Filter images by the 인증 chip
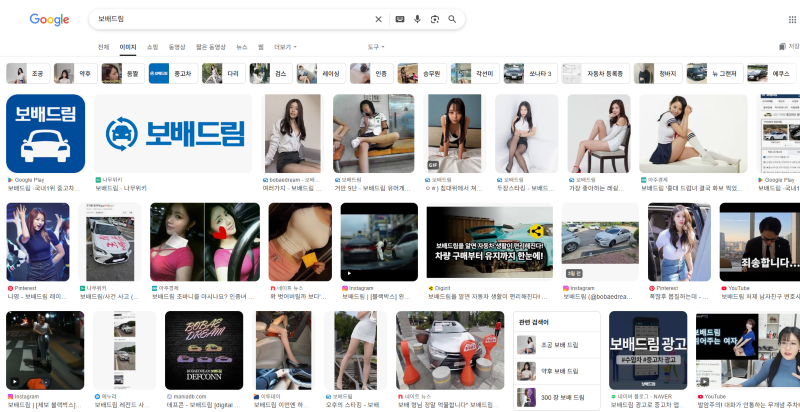Screen dimensions: 800x412 click(371, 73)
